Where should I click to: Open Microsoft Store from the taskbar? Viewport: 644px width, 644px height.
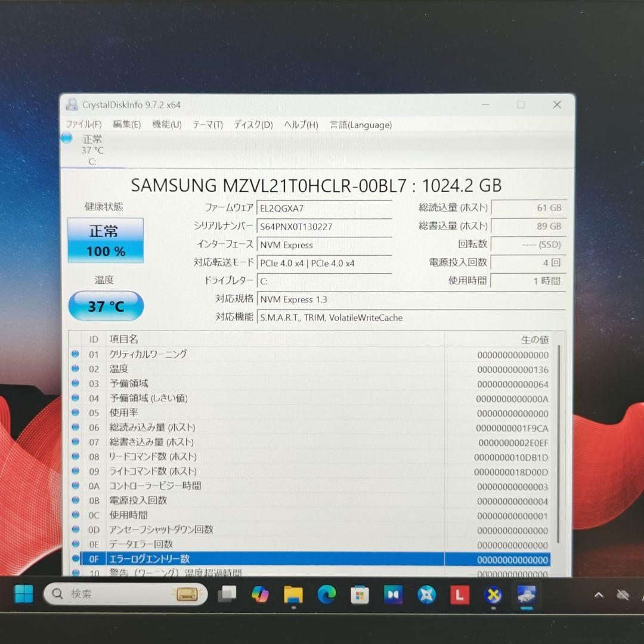click(x=360, y=595)
